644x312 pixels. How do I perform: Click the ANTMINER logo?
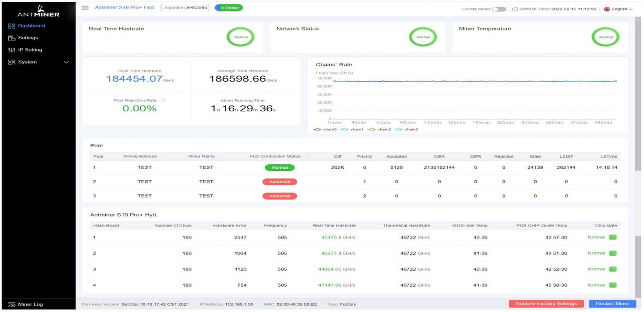(39, 11)
